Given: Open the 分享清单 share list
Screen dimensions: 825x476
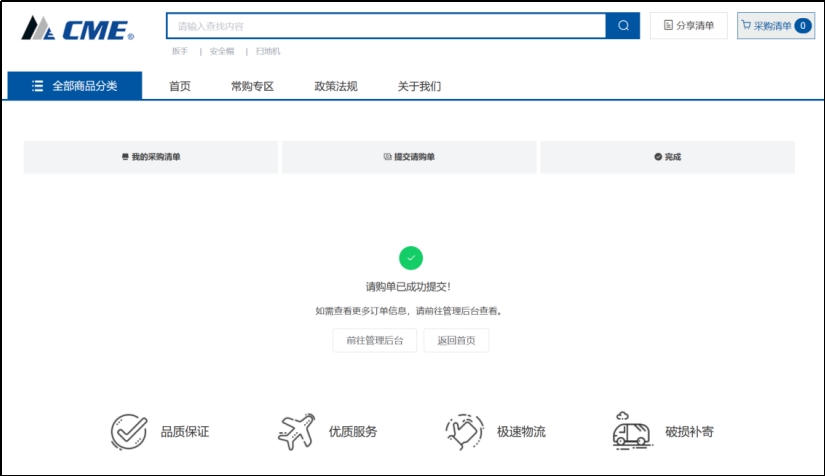Looking at the screenshot, I should tap(689, 26).
